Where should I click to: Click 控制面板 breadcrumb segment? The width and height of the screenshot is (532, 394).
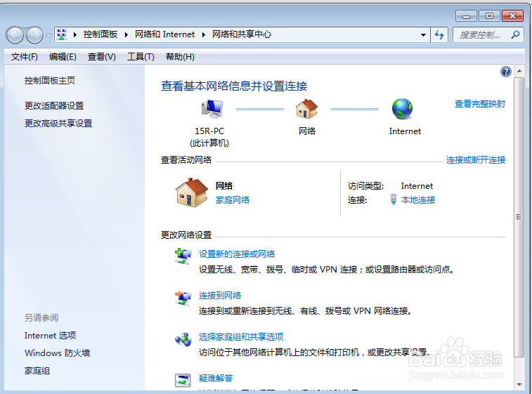100,34
